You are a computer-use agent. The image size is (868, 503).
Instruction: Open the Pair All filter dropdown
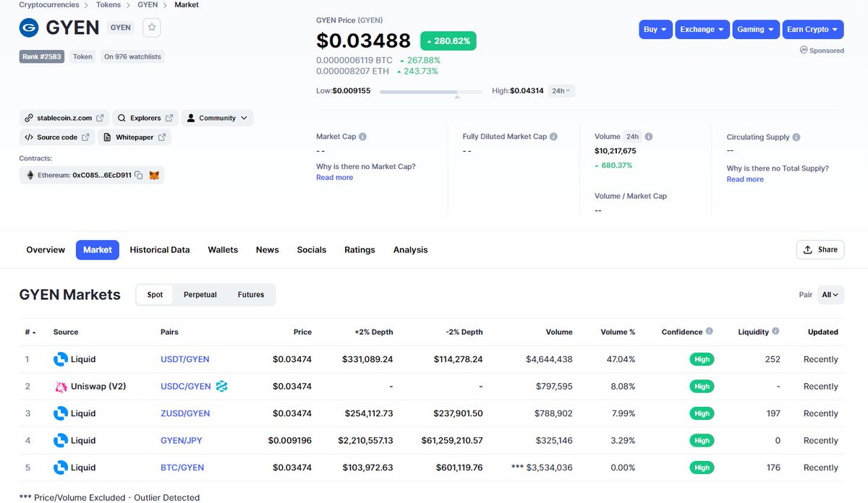coord(830,294)
